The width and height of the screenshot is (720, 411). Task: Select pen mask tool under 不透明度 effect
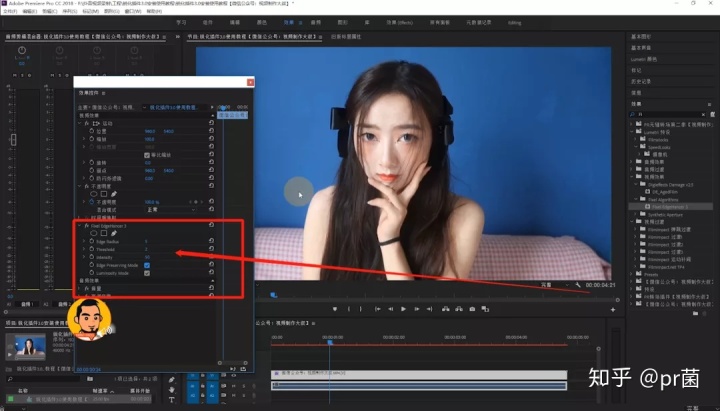tap(113, 194)
